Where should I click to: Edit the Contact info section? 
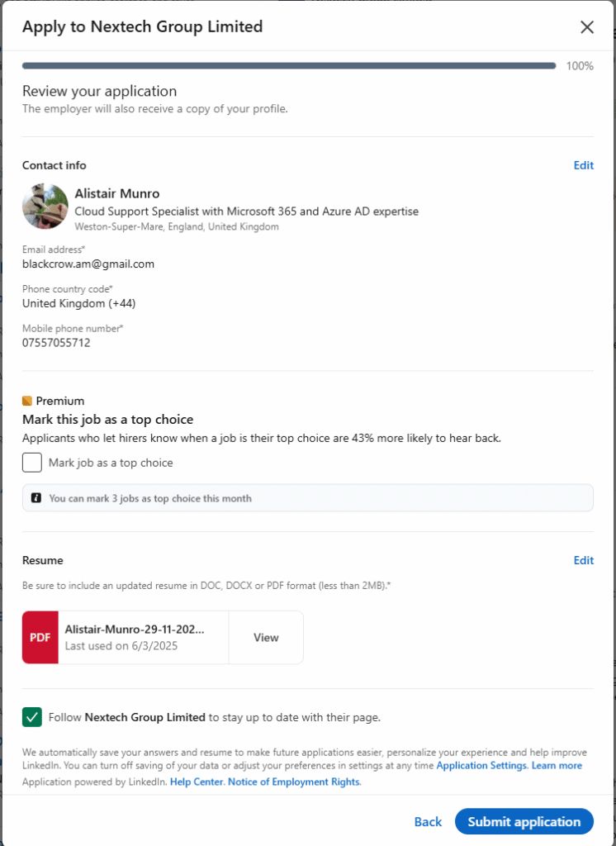point(583,165)
